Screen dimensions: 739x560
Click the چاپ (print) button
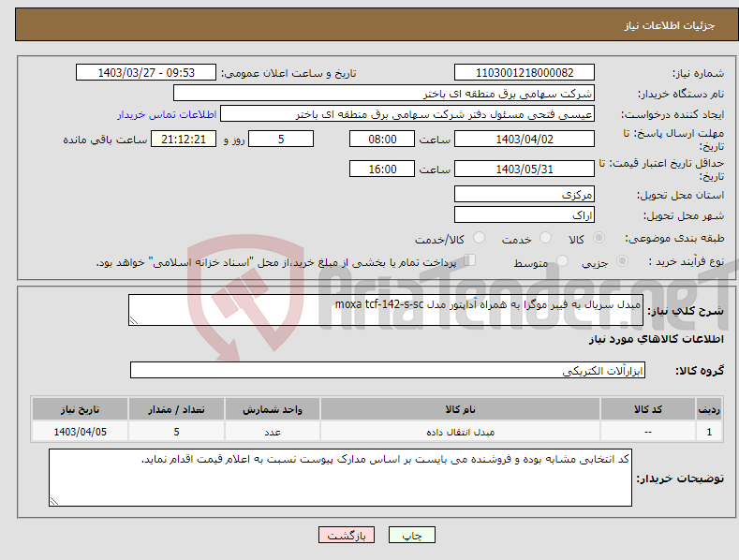coord(411,535)
